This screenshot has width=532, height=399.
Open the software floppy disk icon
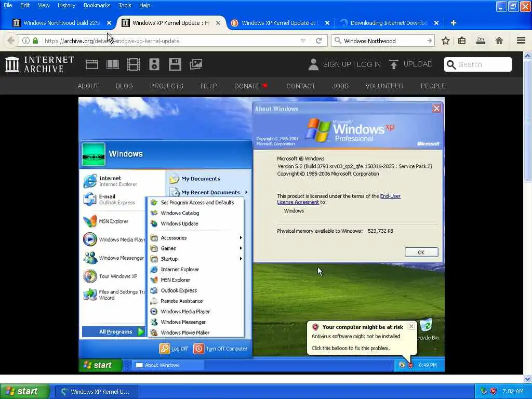point(175,64)
